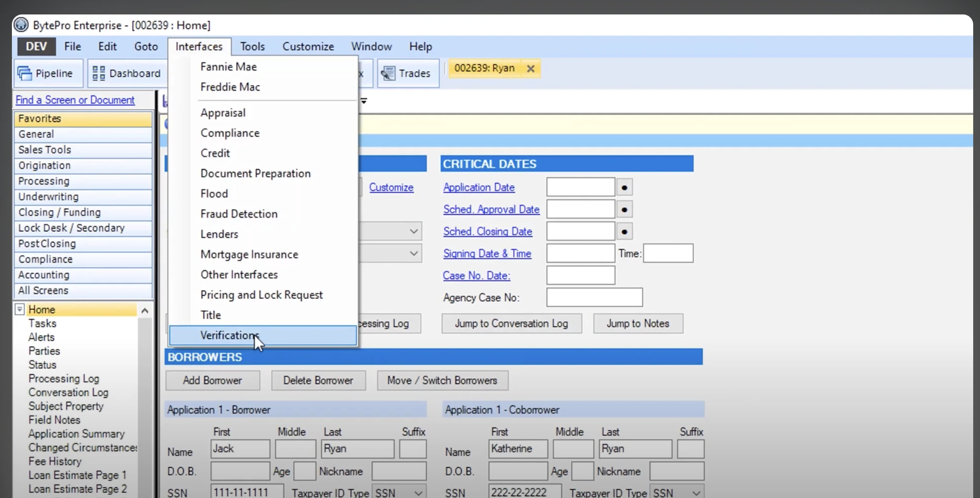Open the Pipeline view
Screen dimensions: 980x498
48,73
